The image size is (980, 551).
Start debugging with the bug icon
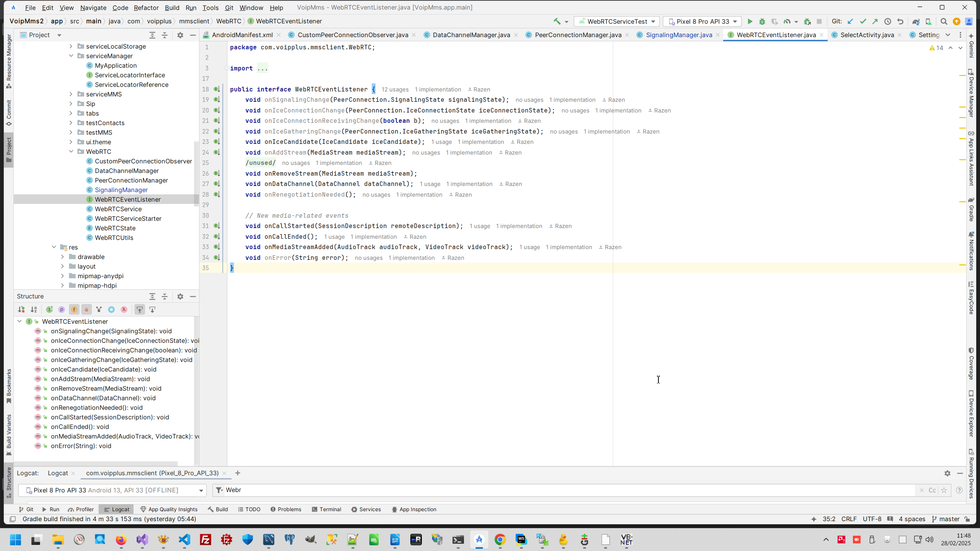point(762,21)
